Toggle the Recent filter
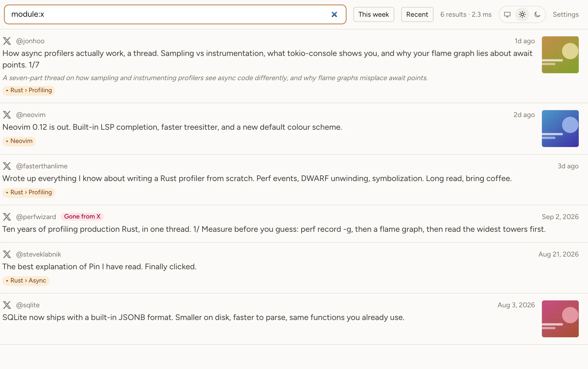Screen dimensions: 588x369 point(417,14)
